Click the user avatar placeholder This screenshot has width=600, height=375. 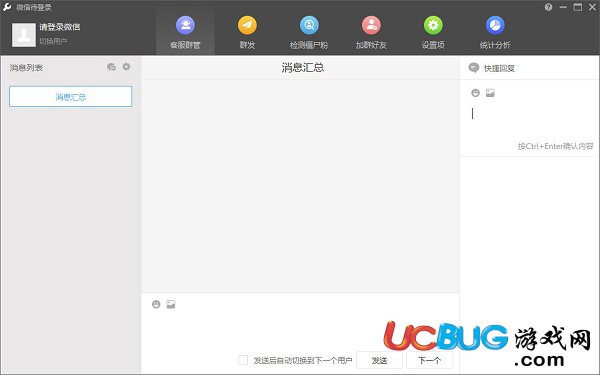(24, 34)
